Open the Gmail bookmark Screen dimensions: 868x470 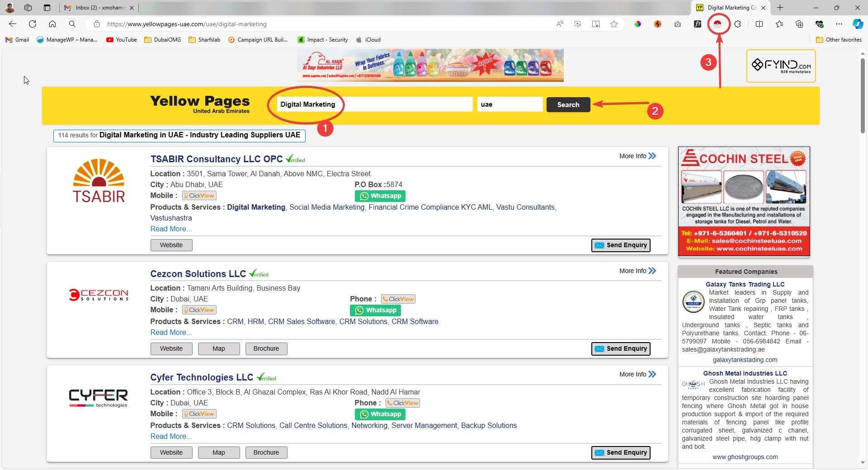17,40
